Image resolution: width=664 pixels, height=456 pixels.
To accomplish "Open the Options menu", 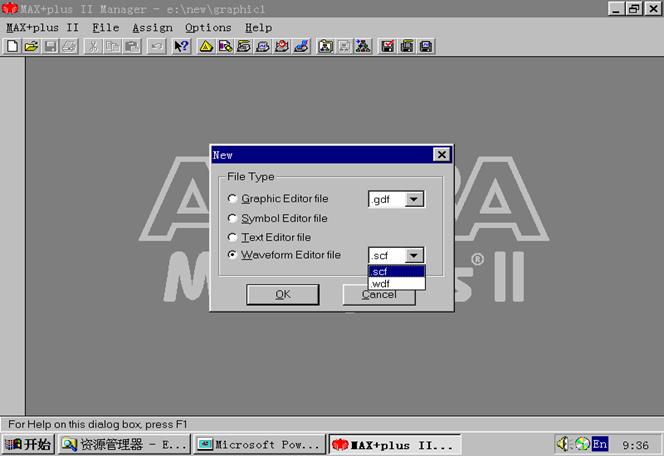I will (x=208, y=28).
